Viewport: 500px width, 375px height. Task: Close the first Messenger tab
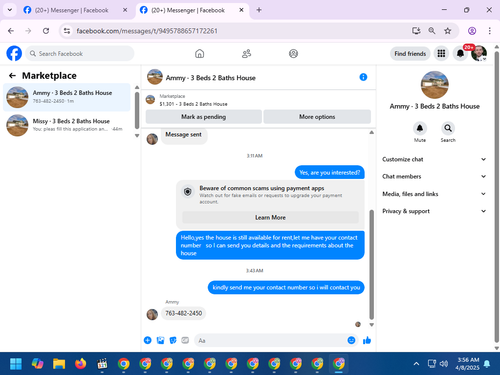[x=125, y=10]
